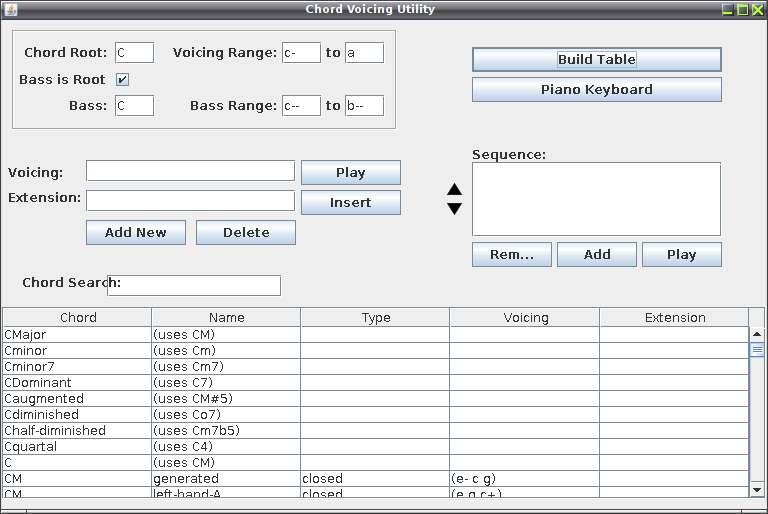The image size is (768, 514).
Task: Click the (uses Co7) name cell
Action: point(226,415)
